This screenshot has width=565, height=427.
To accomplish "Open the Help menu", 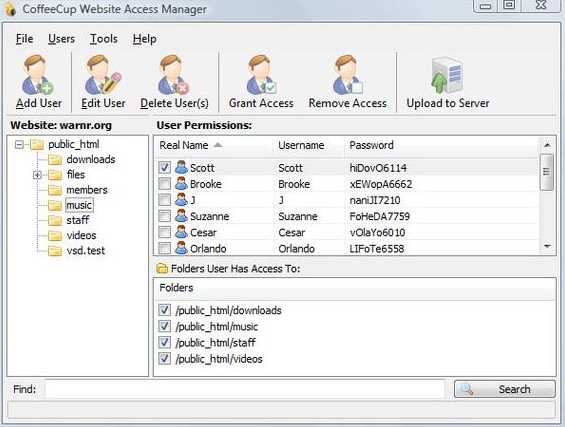I will [x=144, y=39].
